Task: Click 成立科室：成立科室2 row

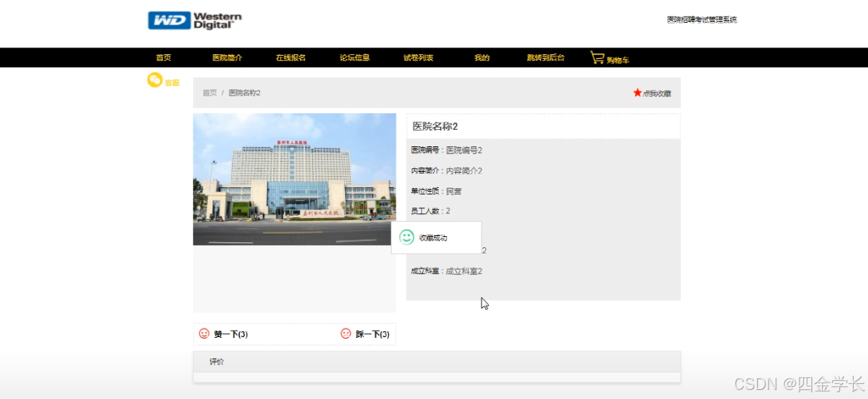Action: (446, 271)
